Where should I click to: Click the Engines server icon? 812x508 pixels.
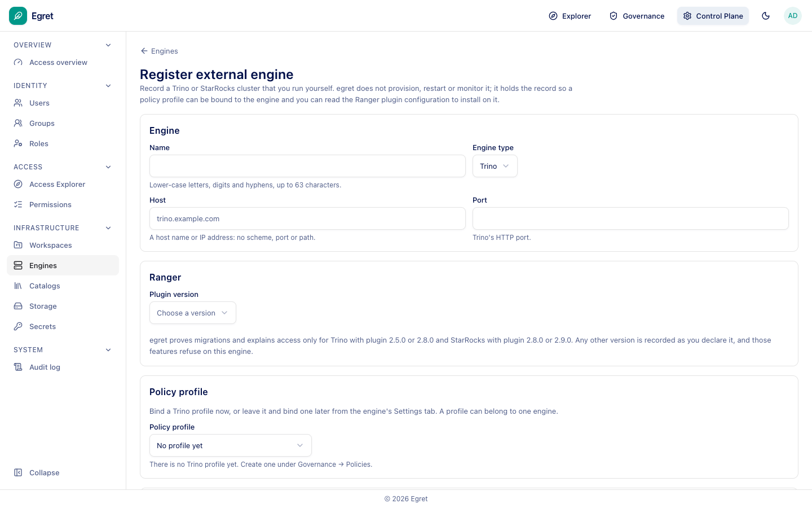point(18,266)
